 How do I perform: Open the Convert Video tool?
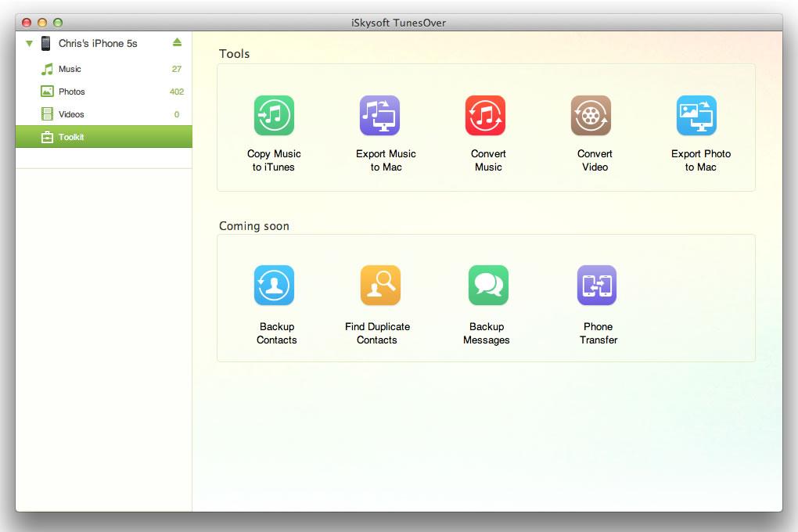click(x=591, y=116)
